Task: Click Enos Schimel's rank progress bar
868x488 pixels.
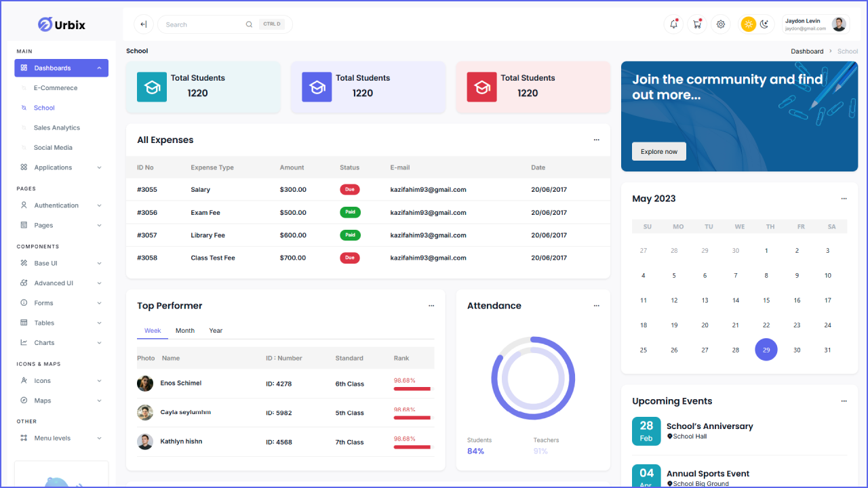Action: (x=412, y=389)
